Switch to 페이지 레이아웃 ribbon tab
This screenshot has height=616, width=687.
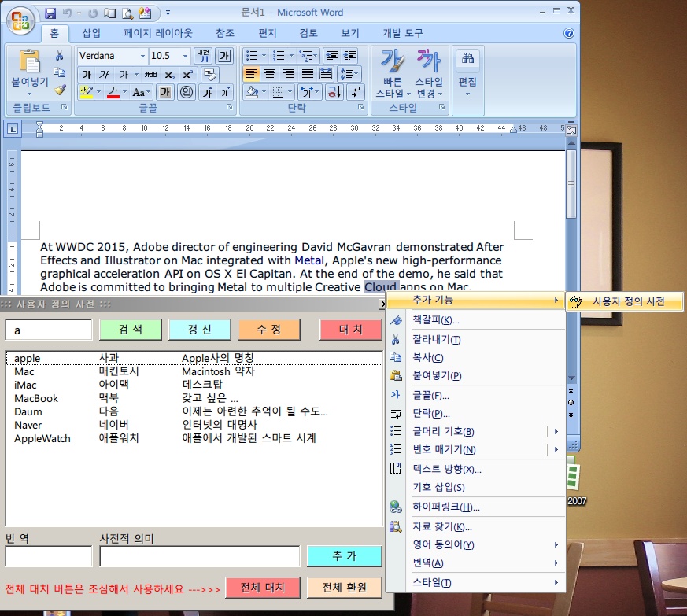(x=157, y=33)
